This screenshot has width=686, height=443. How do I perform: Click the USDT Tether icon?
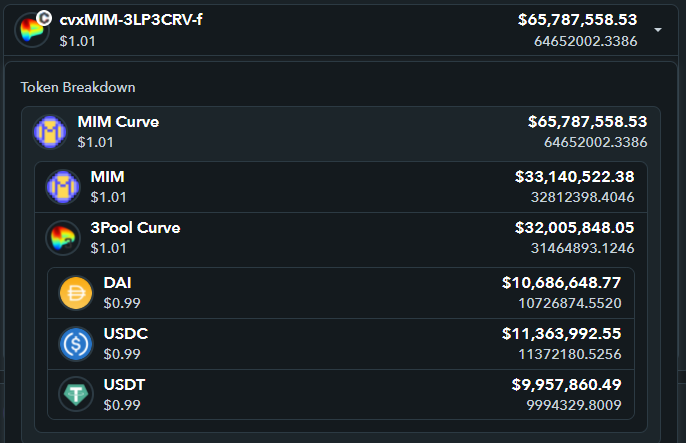76,394
